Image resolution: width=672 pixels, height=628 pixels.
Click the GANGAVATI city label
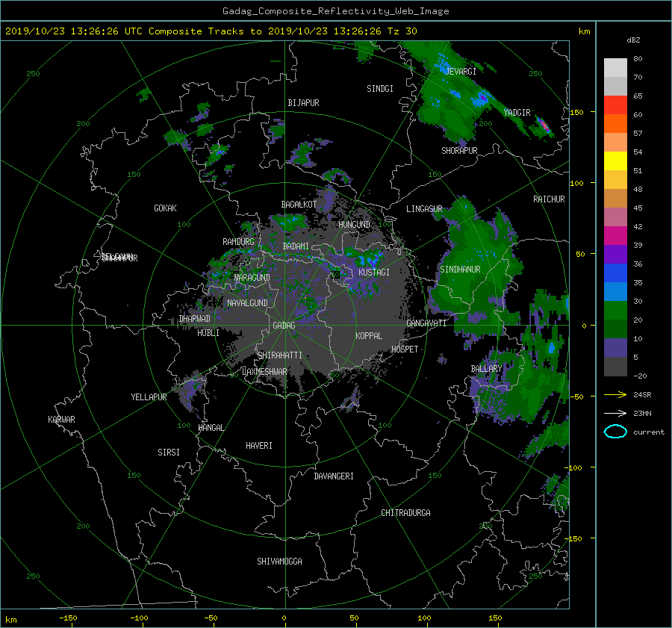[x=426, y=323]
